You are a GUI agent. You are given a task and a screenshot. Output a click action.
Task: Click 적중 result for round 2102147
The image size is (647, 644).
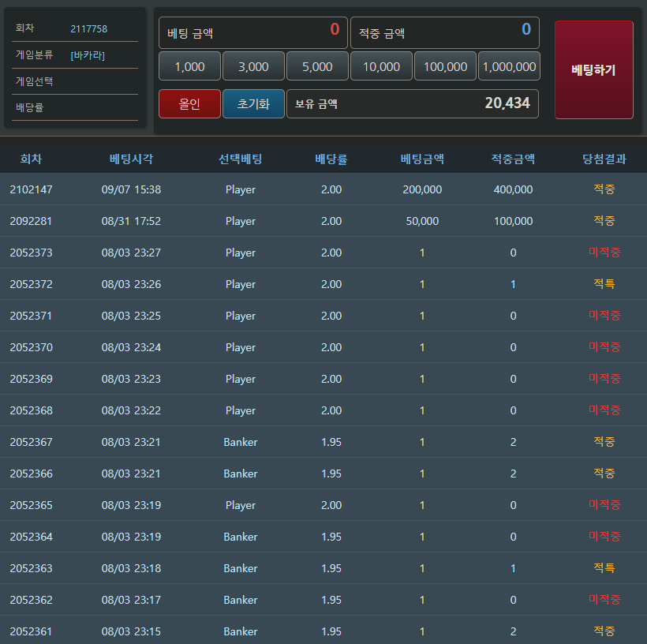point(604,189)
